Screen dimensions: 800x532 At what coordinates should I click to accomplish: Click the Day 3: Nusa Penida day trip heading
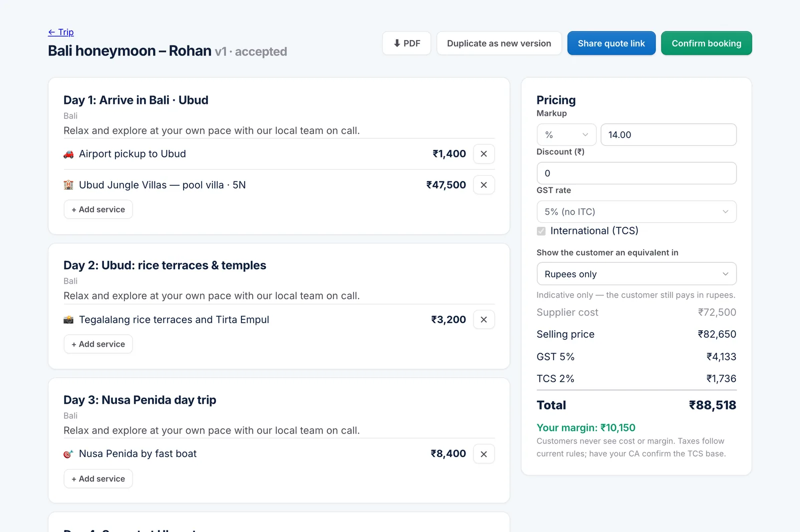[140, 400]
